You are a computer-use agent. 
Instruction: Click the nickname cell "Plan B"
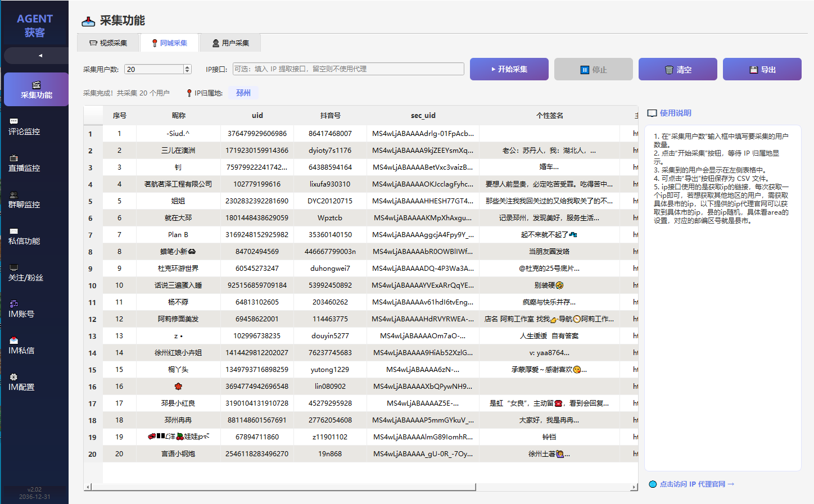click(x=178, y=235)
